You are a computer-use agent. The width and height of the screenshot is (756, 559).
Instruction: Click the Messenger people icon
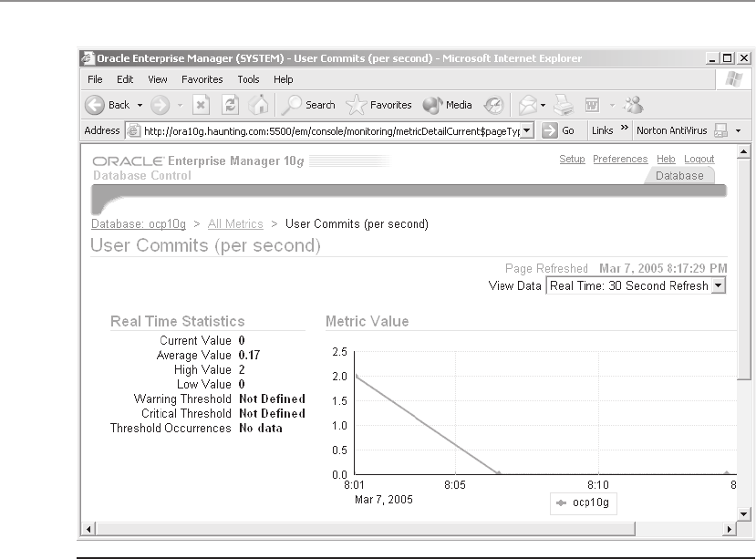(x=634, y=105)
